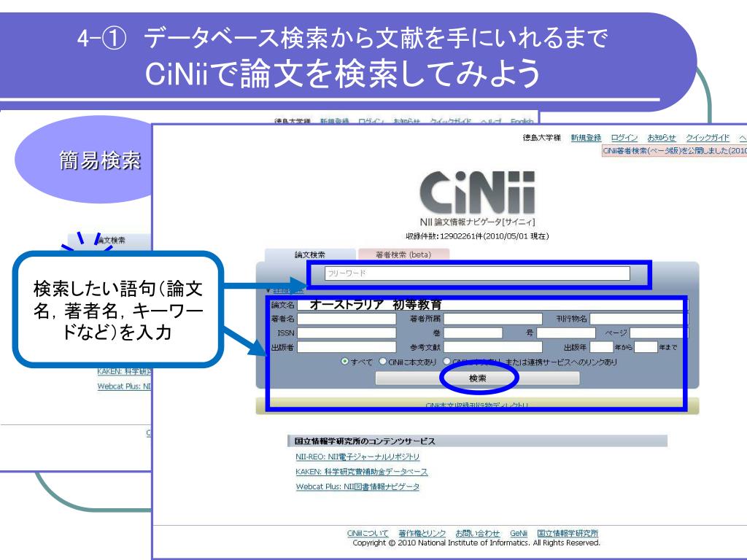Select the 連携サービスへのリンクあり radio button
Image resolution: width=747 pixels, height=560 pixels.
(447, 362)
